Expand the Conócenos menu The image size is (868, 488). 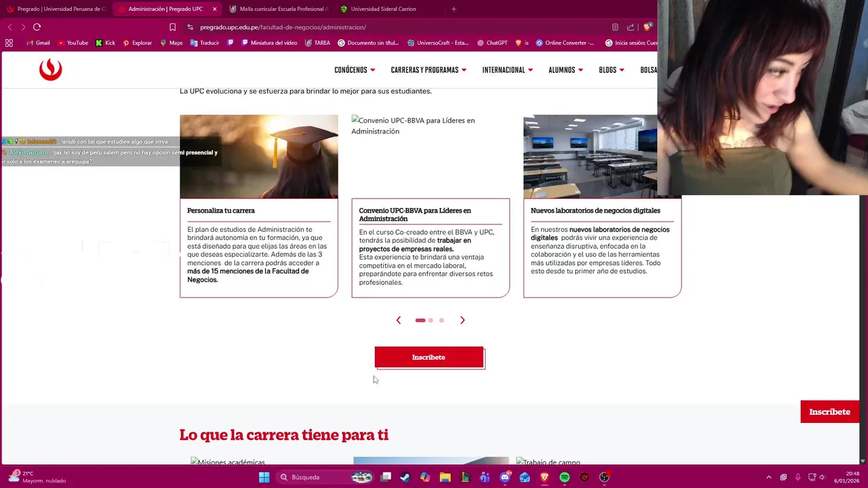click(355, 70)
